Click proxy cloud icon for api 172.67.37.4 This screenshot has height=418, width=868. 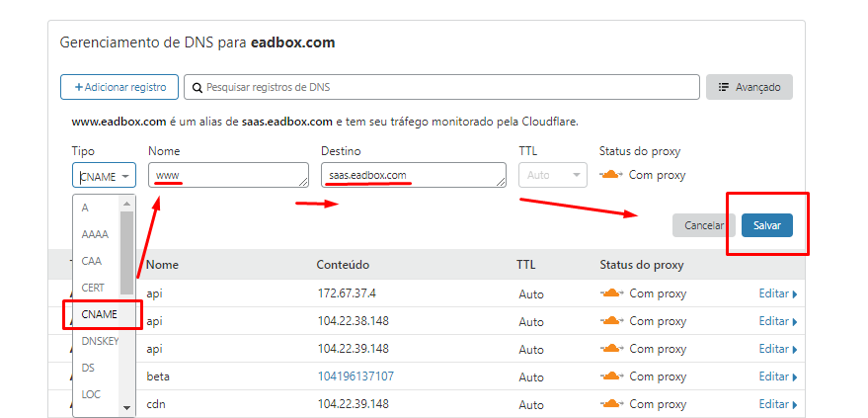(611, 293)
